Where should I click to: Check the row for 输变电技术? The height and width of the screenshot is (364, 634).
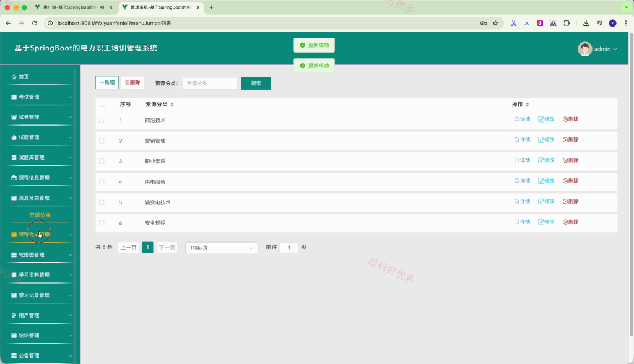pyautogui.click(x=102, y=202)
